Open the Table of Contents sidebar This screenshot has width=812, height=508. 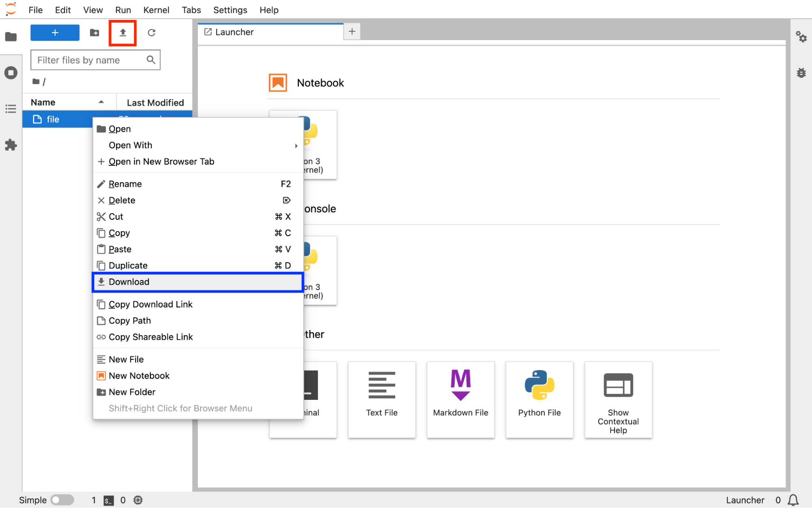[11, 109]
